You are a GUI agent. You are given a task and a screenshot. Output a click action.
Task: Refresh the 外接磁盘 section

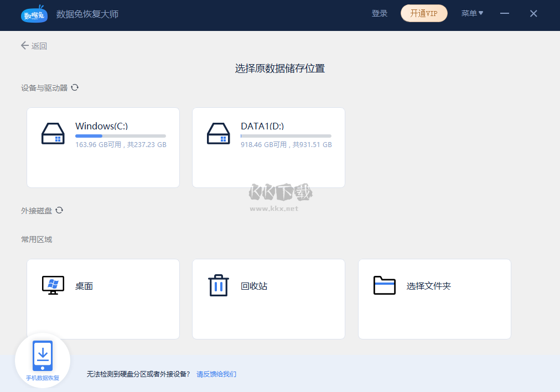pyautogui.click(x=60, y=210)
